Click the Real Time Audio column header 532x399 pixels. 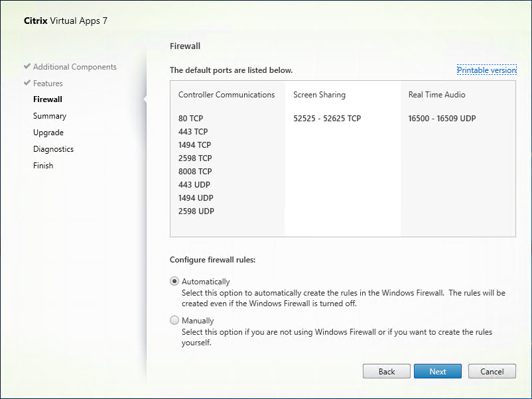[436, 95]
